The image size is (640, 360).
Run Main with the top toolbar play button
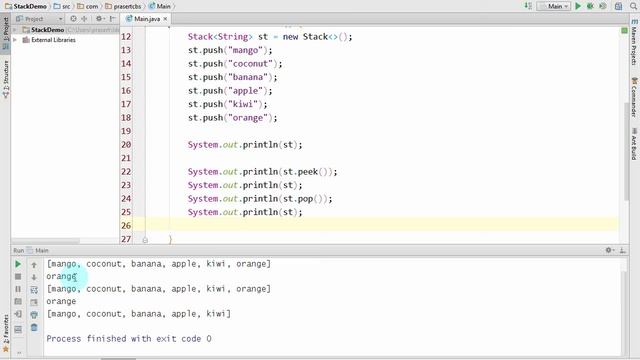578,6
